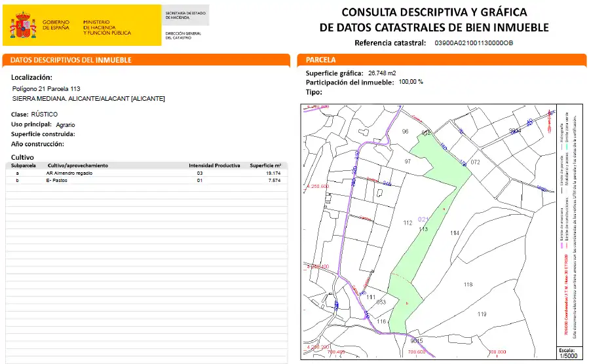
Task: Select 'SIERRA MEDIANA. ALICANTE/ALACANT [ALICANTE]' line
Action: [88, 99]
